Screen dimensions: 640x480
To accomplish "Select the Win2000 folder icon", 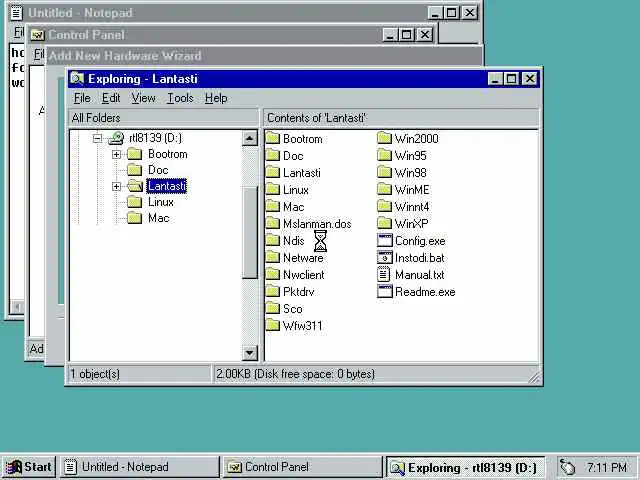I will [384, 139].
